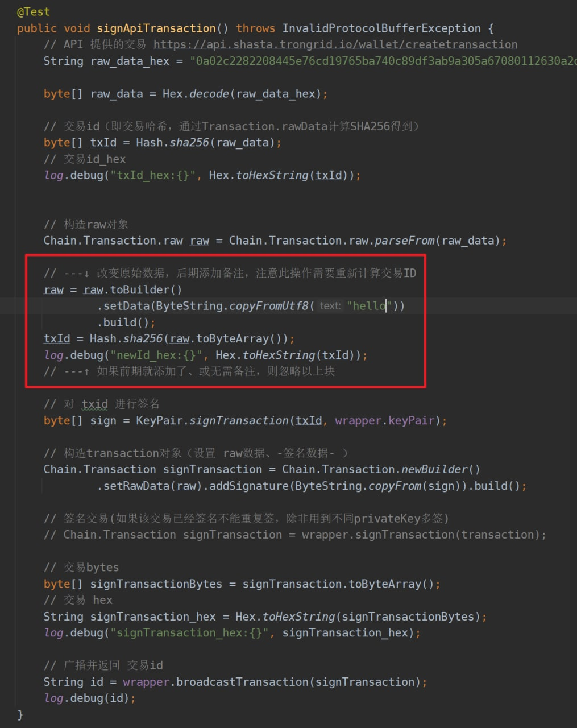Click the log.debug(id); statement

(90, 698)
